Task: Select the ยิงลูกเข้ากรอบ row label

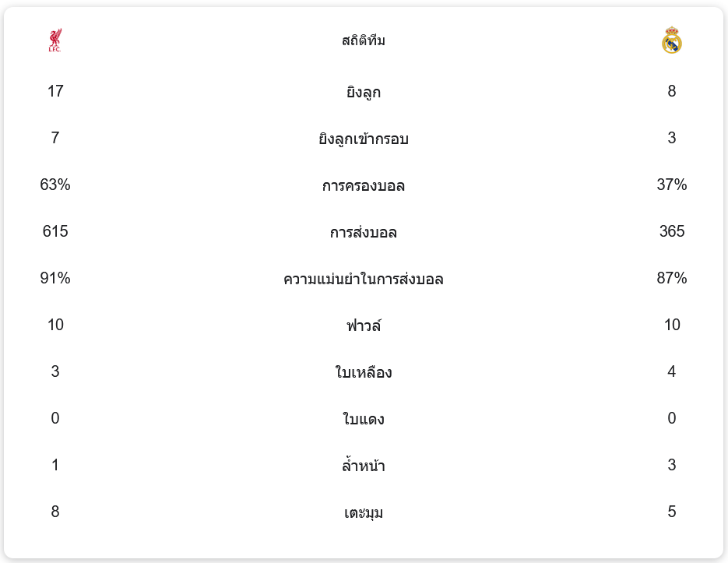Action: pos(363,139)
